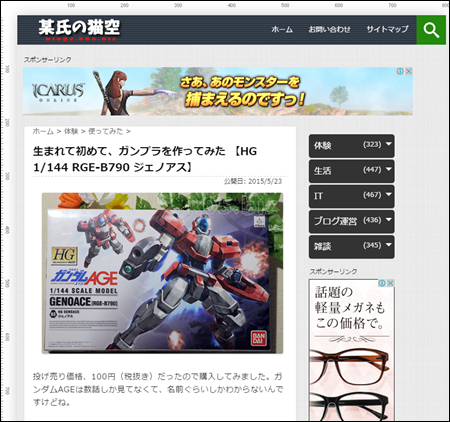
Task: Follow the ホーム breadcrumb link
Action: click(43, 131)
